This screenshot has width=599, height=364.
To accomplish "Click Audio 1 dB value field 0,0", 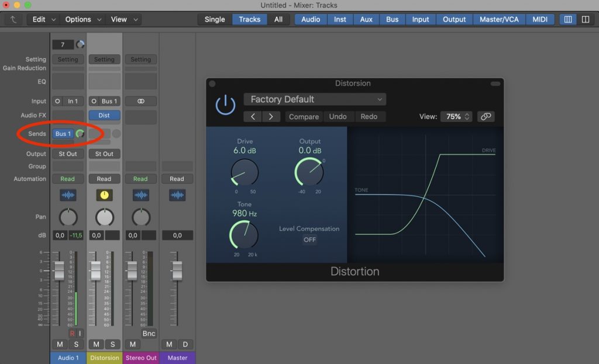I will [60, 235].
